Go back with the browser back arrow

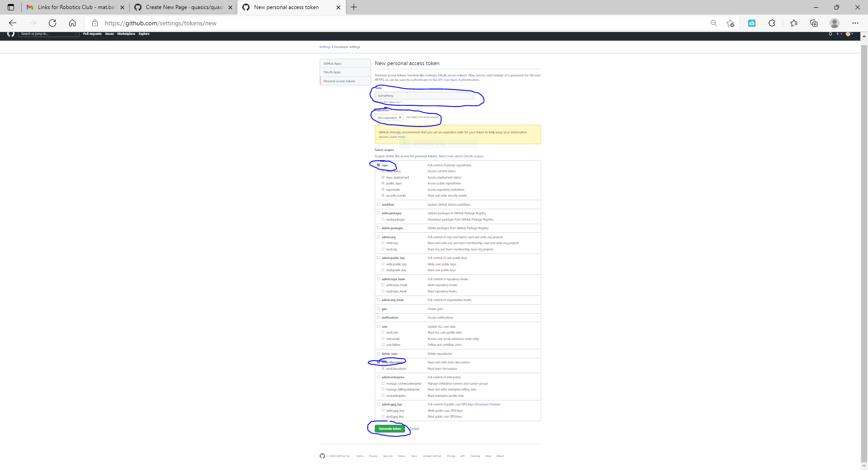click(x=13, y=23)
